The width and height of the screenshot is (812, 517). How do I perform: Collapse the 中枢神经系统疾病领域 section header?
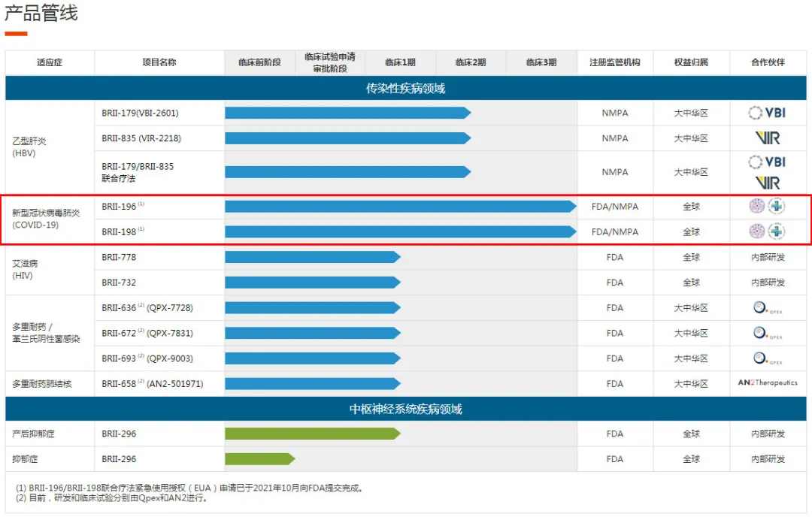pos(406,408)
